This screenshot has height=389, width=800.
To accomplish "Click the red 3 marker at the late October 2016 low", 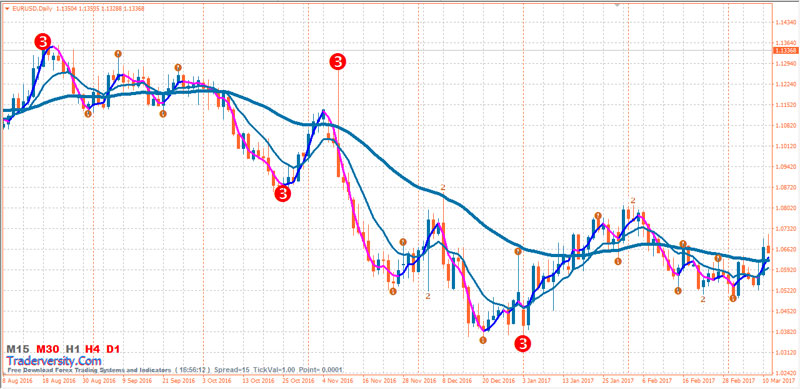I will (x=283, y=194).
